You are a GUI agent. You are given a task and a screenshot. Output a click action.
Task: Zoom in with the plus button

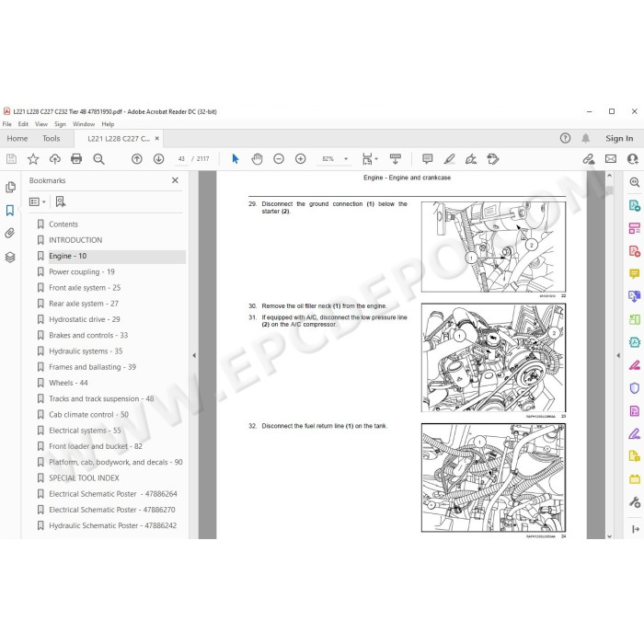[301, 159]
